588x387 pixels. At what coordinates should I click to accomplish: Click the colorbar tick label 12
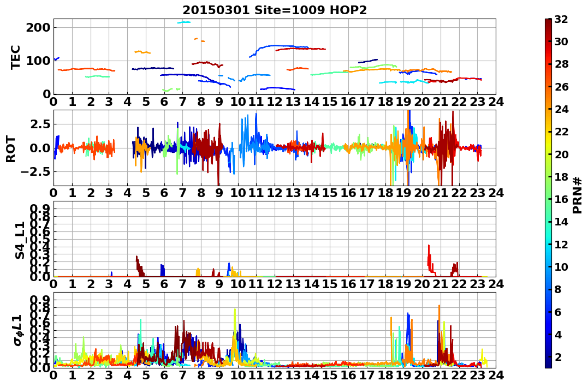(x=561, y=244)
